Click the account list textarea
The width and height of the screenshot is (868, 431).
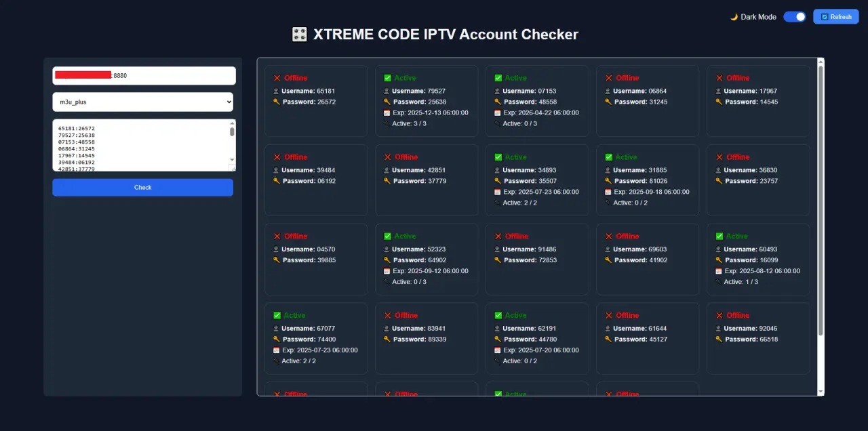click(144, 145)
